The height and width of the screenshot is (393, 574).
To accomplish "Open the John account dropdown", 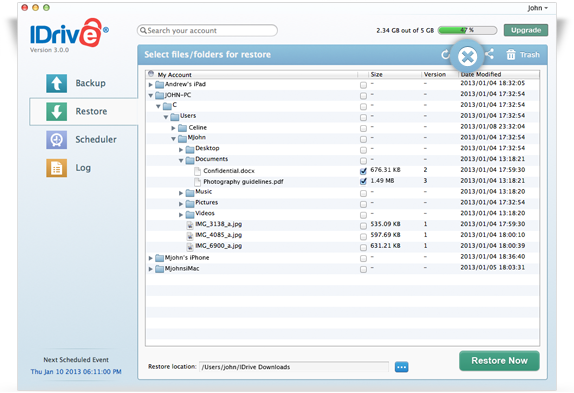I will (537, 8).
